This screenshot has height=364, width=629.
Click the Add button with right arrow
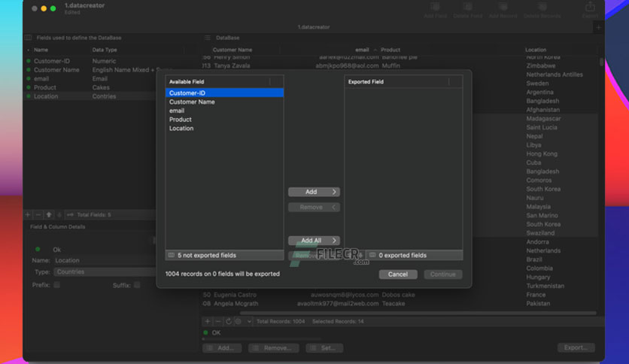314,192
